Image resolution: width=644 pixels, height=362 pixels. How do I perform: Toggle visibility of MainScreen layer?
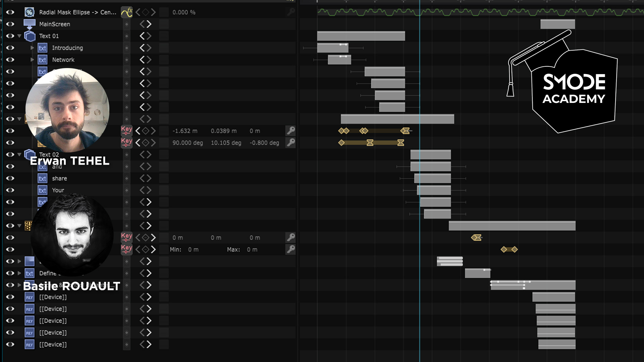coord(11,24)
